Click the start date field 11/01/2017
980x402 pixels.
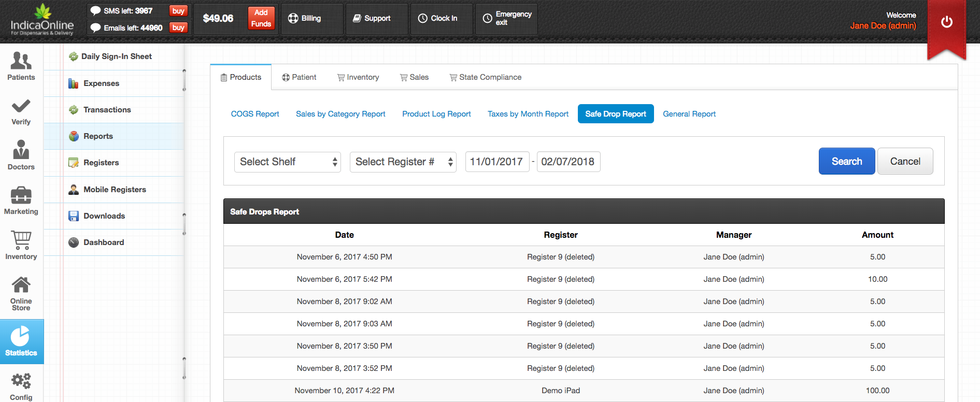click(496, 162)
